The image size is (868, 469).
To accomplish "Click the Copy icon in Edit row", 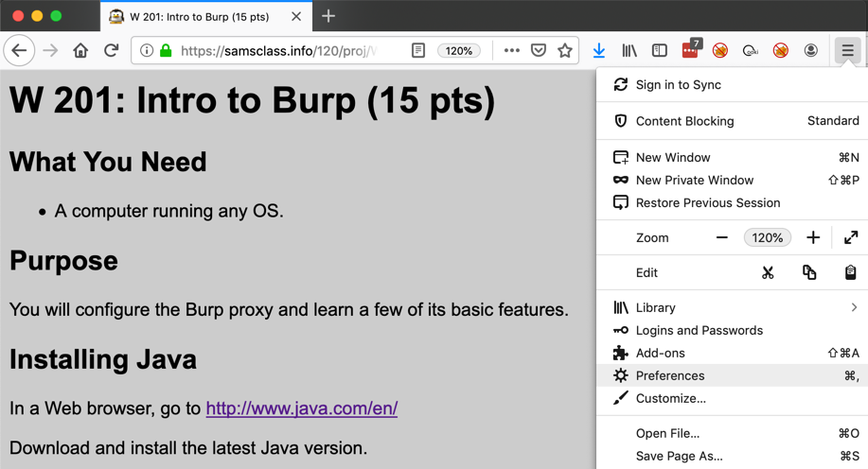I will tap(809, 272).
